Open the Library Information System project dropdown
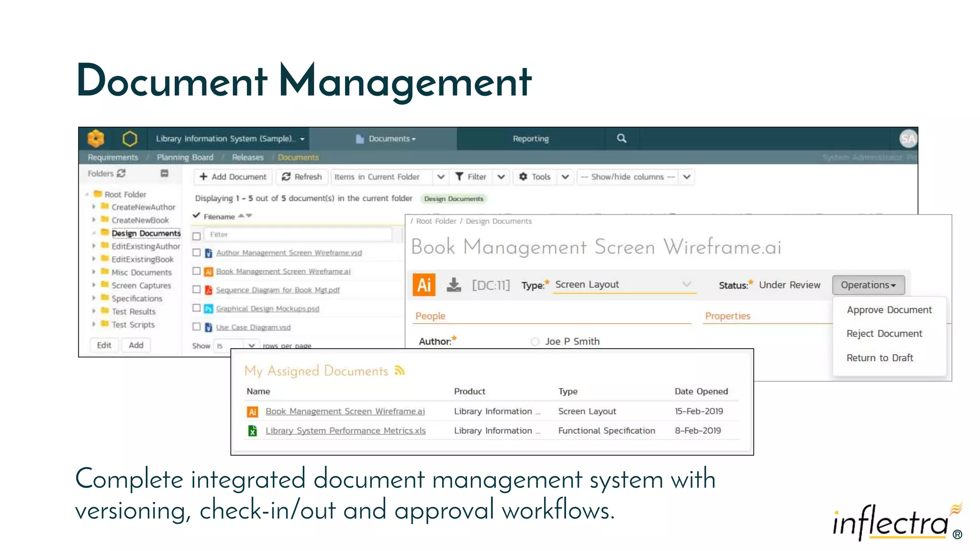The width and height of the screenshot is (980, 551). tap(230, 139)
